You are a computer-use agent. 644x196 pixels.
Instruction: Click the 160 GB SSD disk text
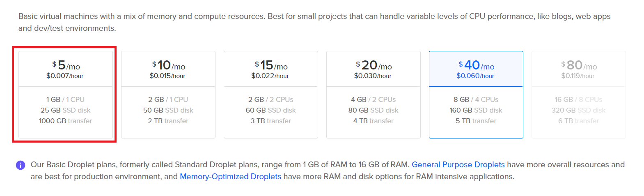coord(476,110)
